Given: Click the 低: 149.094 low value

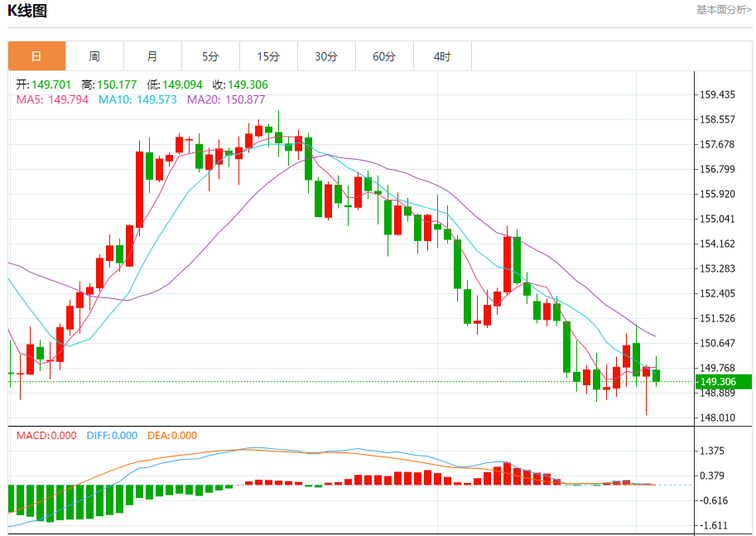Looking at the screenshot, I should click(175, 85).
